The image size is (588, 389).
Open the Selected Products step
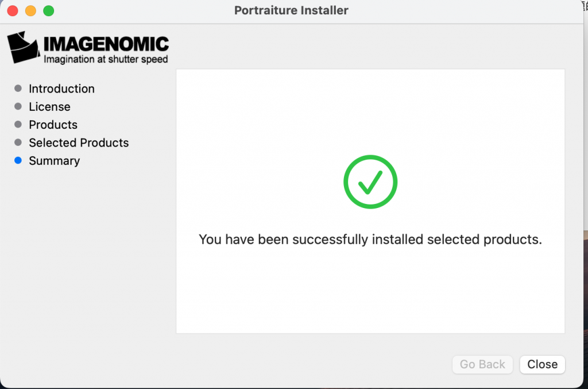tap(79, 142)
